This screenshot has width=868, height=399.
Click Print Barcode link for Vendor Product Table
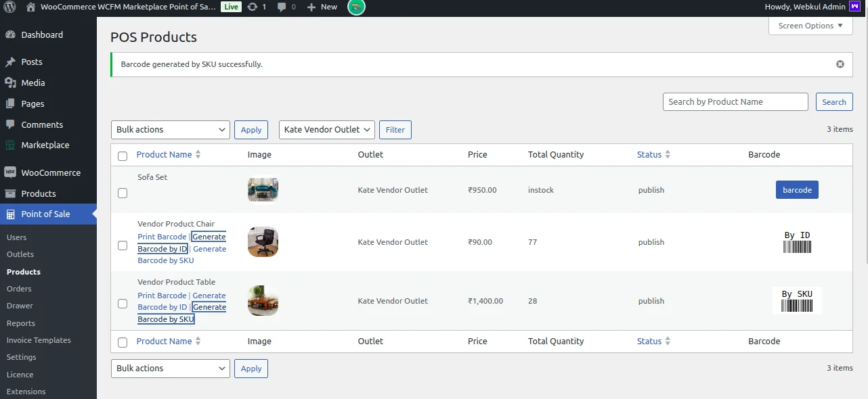tap(162, 296)
